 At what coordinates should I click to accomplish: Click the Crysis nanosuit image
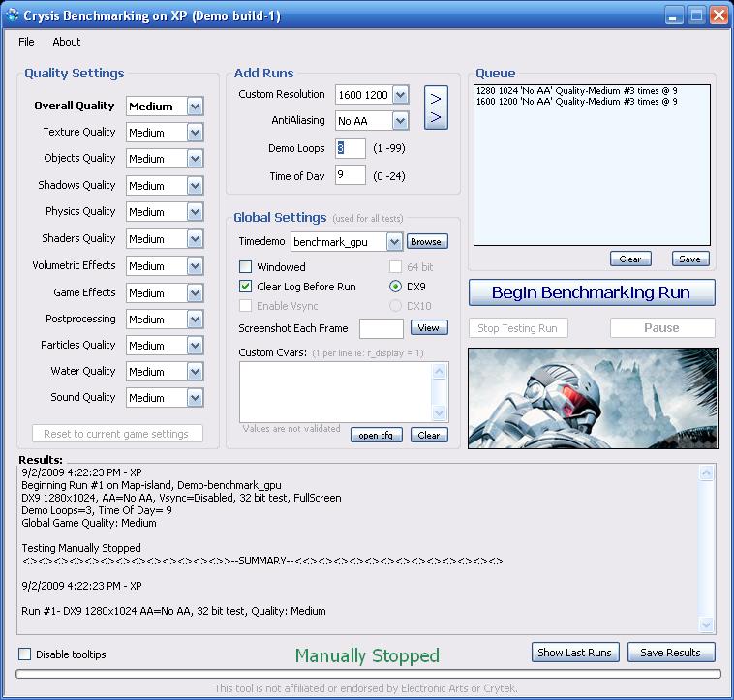pos(593,398)
